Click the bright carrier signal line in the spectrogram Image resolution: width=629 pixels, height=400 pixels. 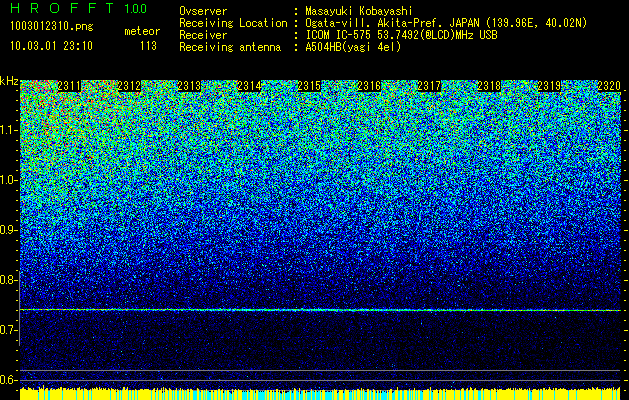(x=320, y=310)
